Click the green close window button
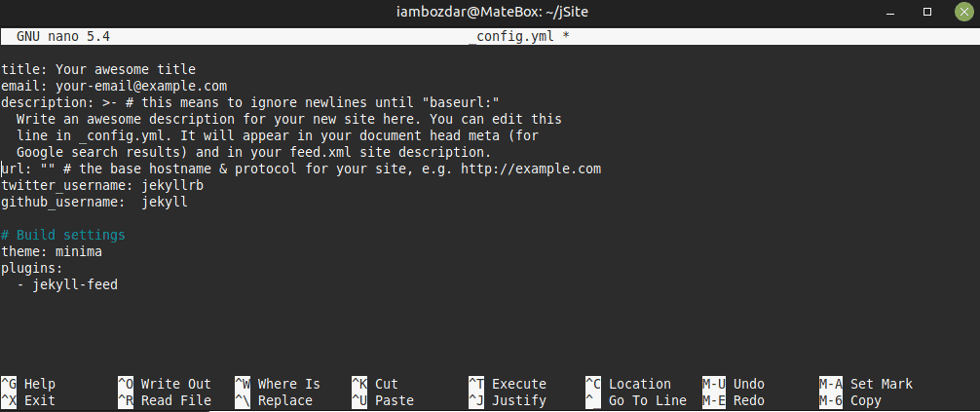This screenshot has width=980, height=412. pos(963,12)
